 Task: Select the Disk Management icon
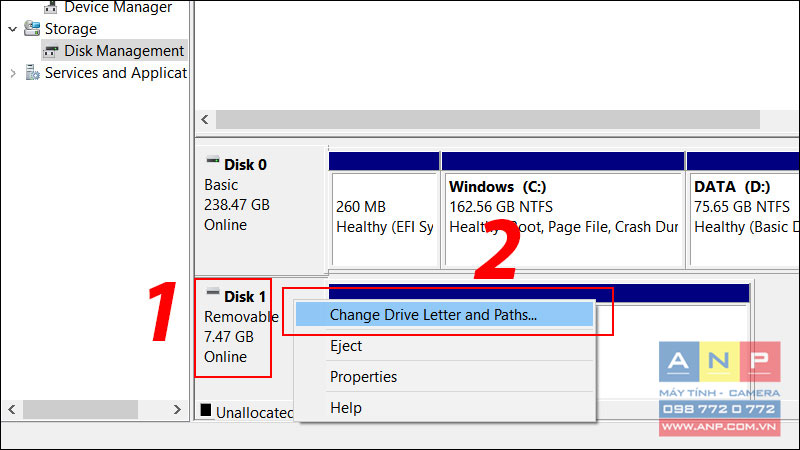point(51,51)
